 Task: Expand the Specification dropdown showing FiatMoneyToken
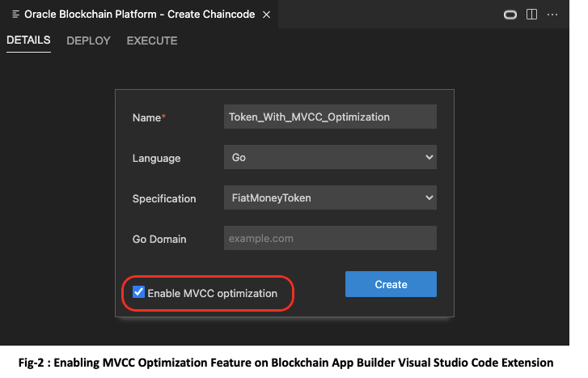point(330,197)
